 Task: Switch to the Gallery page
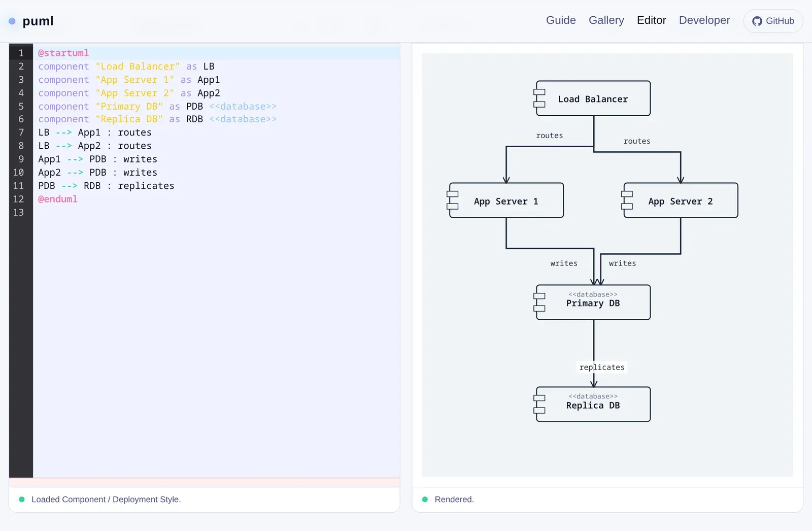[x=606, y=20]
